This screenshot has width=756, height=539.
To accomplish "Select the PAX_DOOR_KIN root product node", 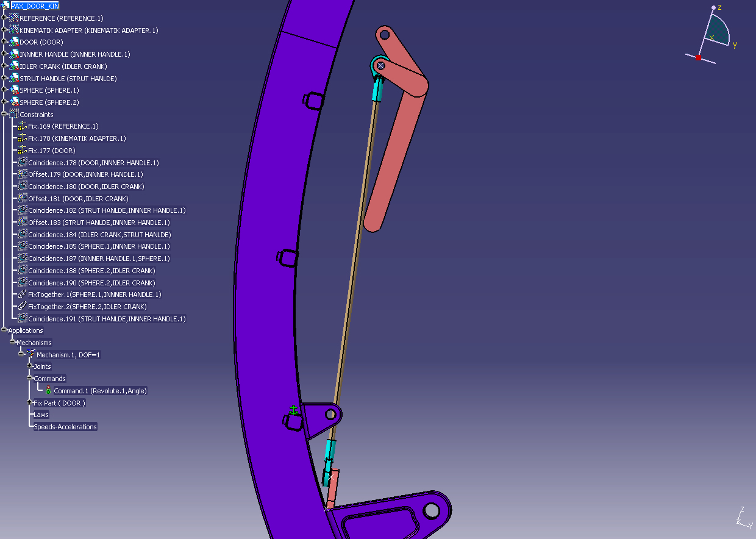I will tap(35, 6).
